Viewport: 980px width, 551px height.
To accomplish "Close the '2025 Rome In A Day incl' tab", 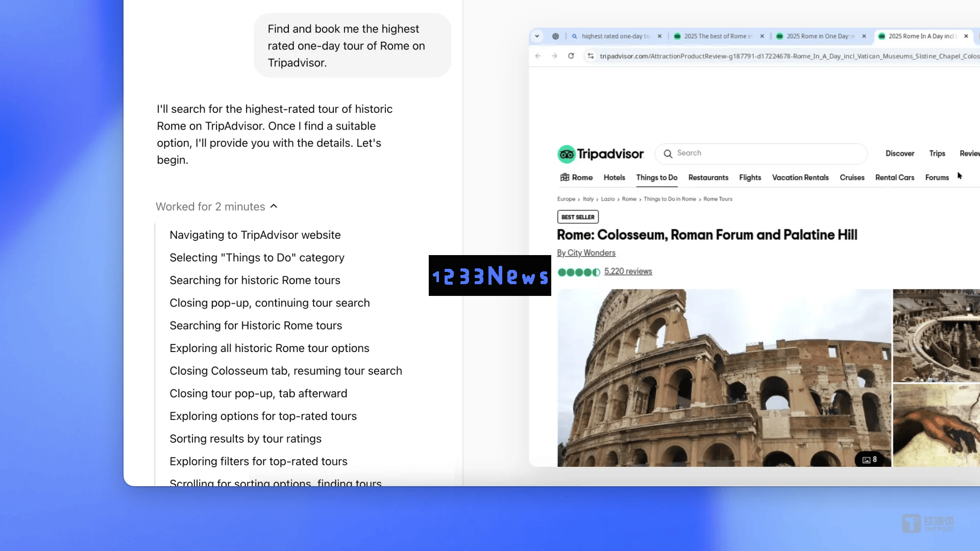I will (966, 36).
